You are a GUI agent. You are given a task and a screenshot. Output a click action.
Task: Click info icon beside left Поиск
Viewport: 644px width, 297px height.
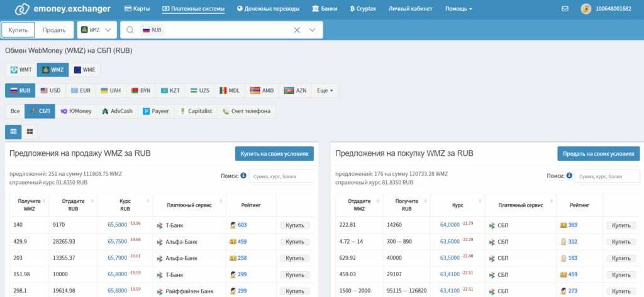(x=243, y=176)
